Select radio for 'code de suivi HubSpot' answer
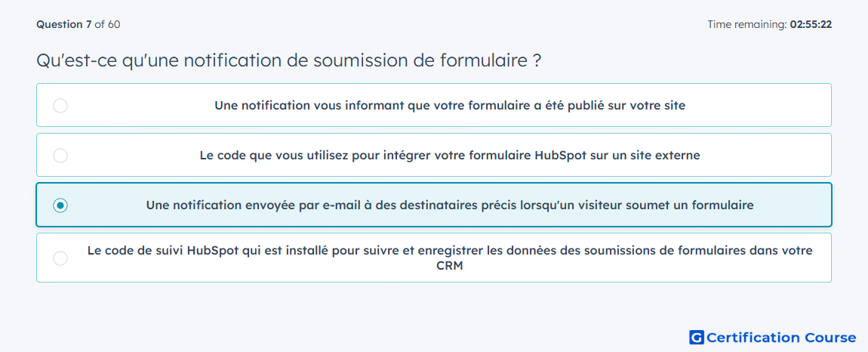868x352 pixels. [60, 258]
